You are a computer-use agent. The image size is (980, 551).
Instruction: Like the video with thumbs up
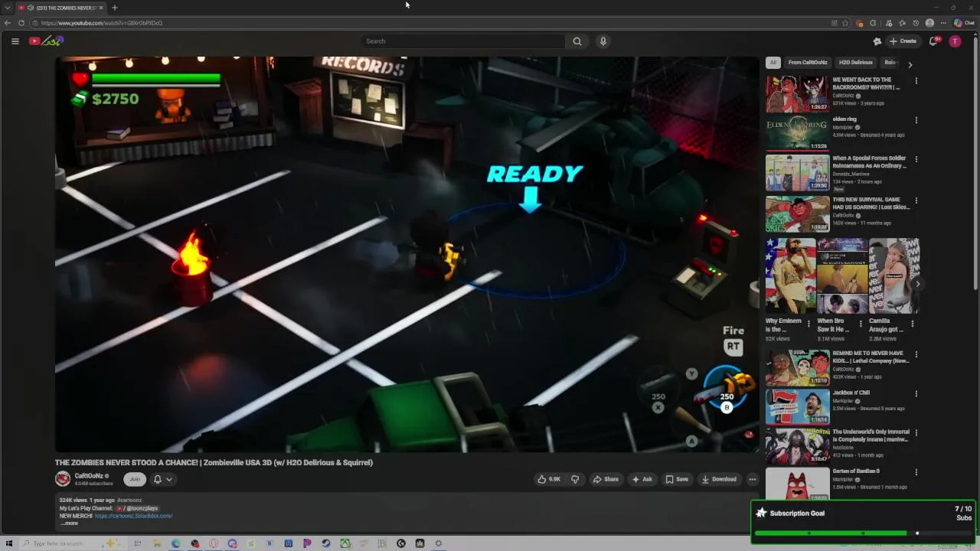549,479
